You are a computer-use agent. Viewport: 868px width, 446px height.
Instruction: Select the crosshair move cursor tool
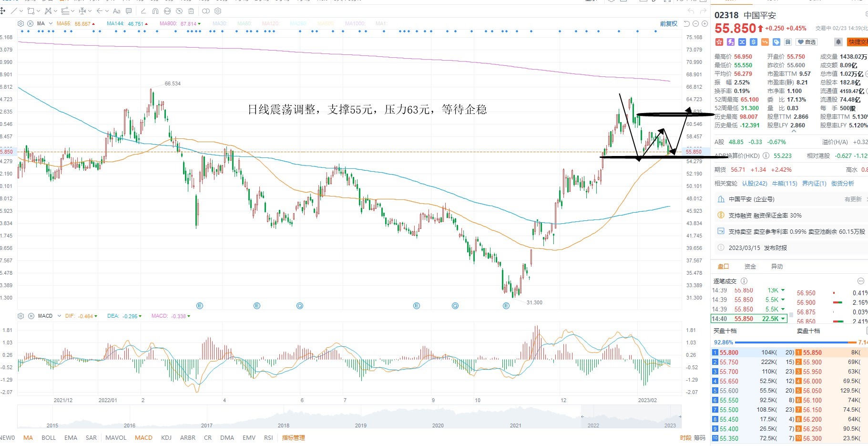[2, 11]
